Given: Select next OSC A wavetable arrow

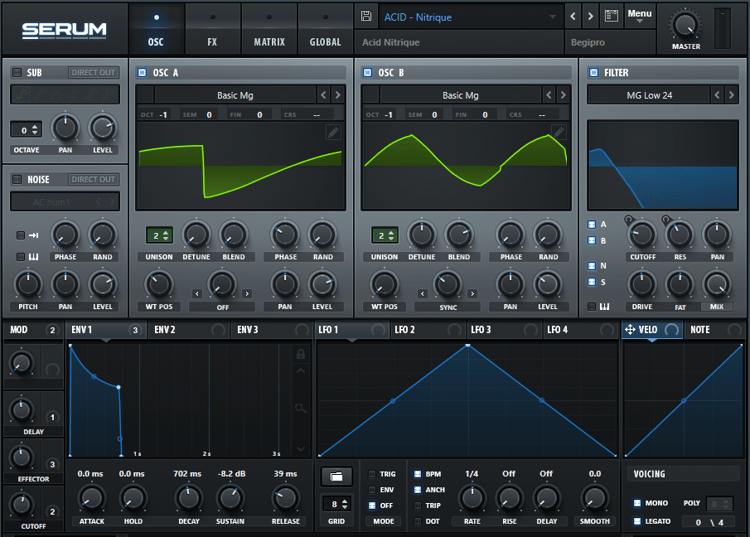Looking at the screenshot, I should [x=338, y=95].
